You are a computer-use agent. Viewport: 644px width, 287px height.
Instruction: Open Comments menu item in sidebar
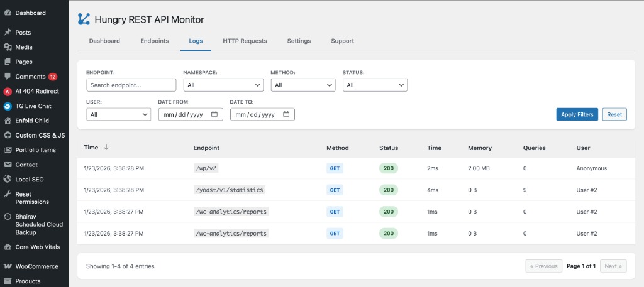click(x=30, y=77)
